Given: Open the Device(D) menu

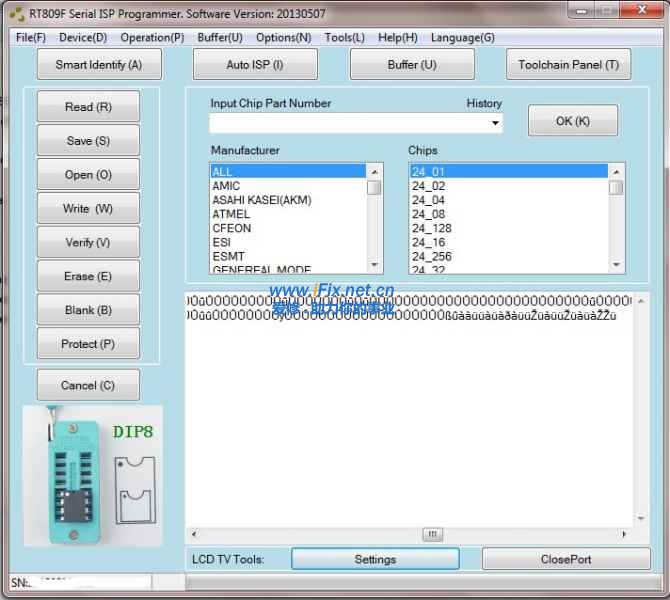Looking at the screenshot, I should (83, 38).
